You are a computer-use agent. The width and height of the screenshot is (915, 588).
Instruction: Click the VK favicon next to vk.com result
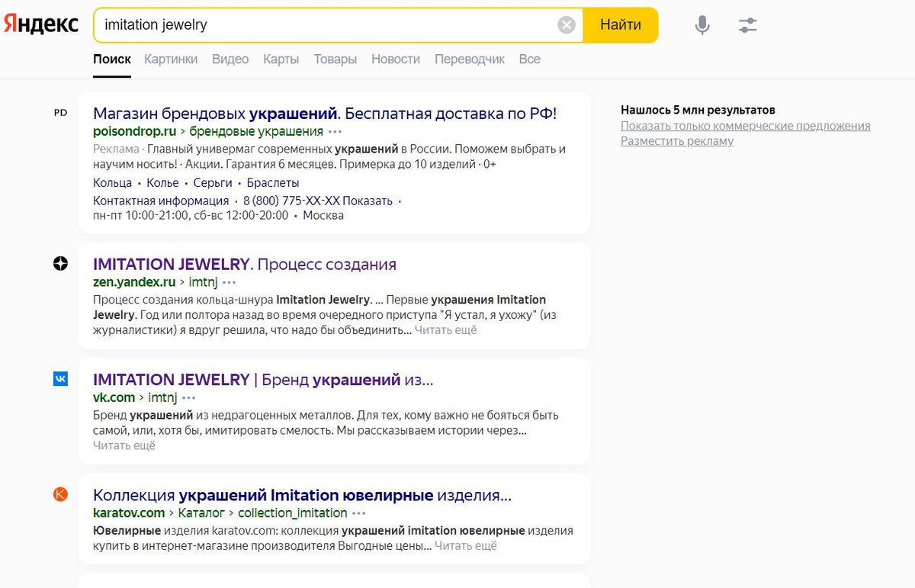[60, 378]
